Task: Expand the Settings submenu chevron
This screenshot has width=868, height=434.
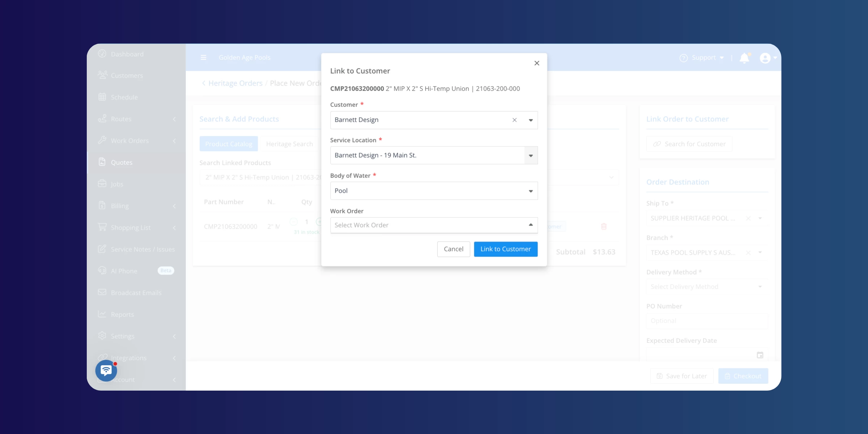Action: [x=174, y=336]
